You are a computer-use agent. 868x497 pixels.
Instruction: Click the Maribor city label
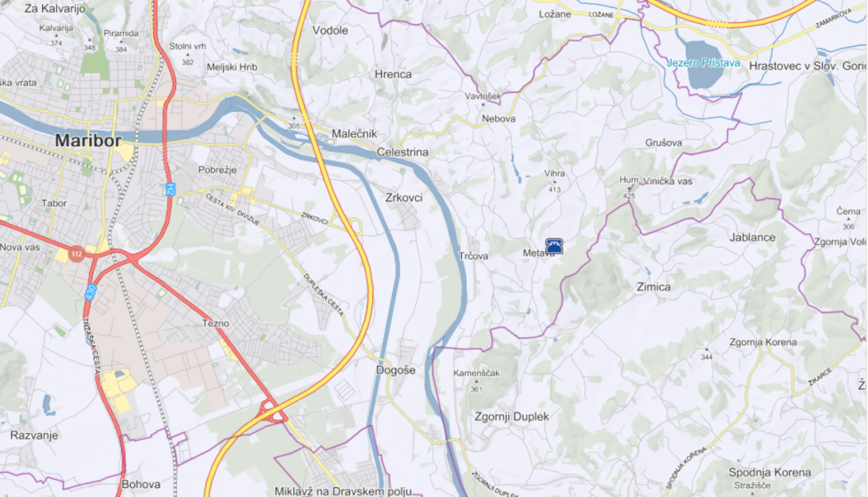pyautogui.click(x=88, y=141)
